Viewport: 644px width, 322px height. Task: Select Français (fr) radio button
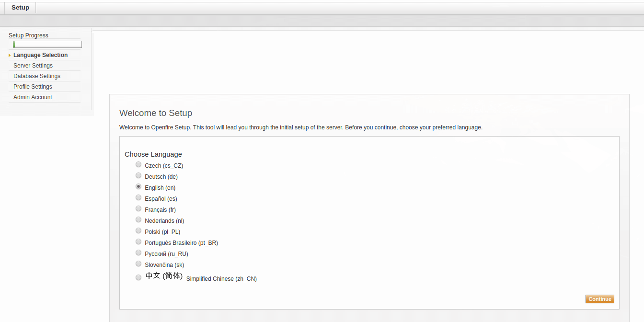138,209
